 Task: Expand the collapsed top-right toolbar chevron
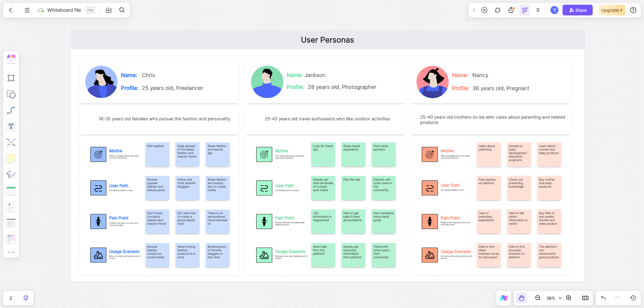click(474, 10)
